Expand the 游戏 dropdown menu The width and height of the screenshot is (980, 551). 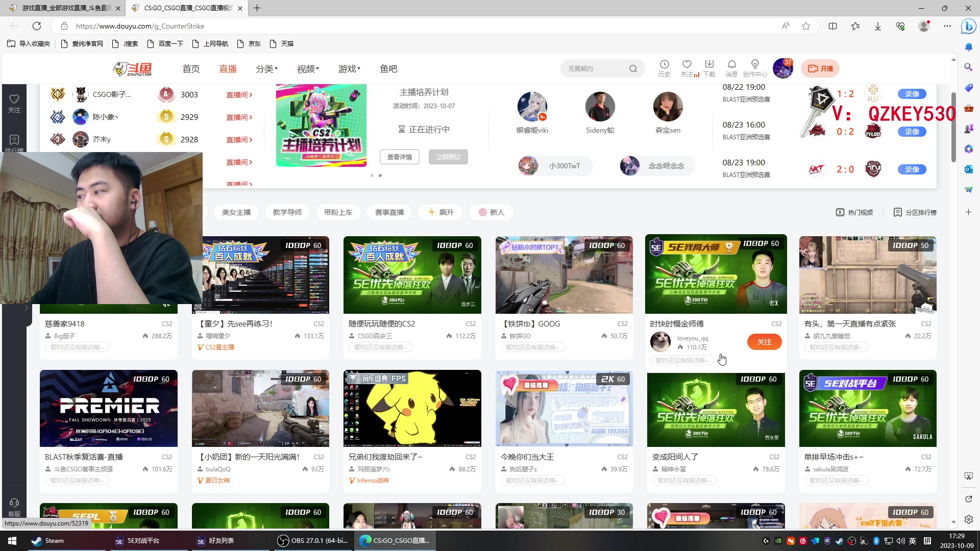pyautogui.click(x=350, y=69)
